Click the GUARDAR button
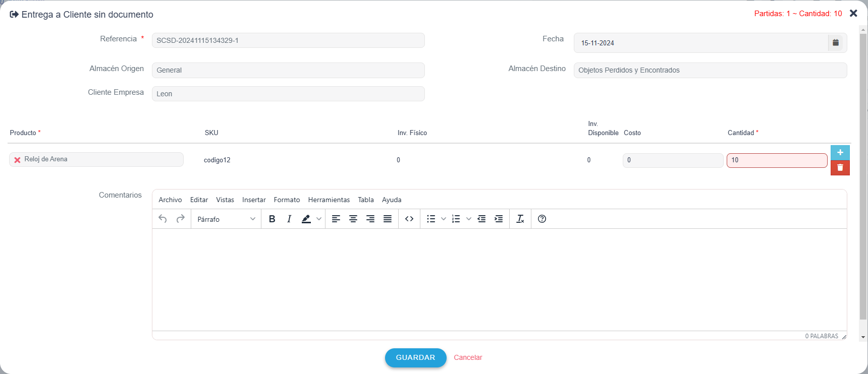This screenshot has width=868, height=374. pyautogui.click(x=415, y=357)
